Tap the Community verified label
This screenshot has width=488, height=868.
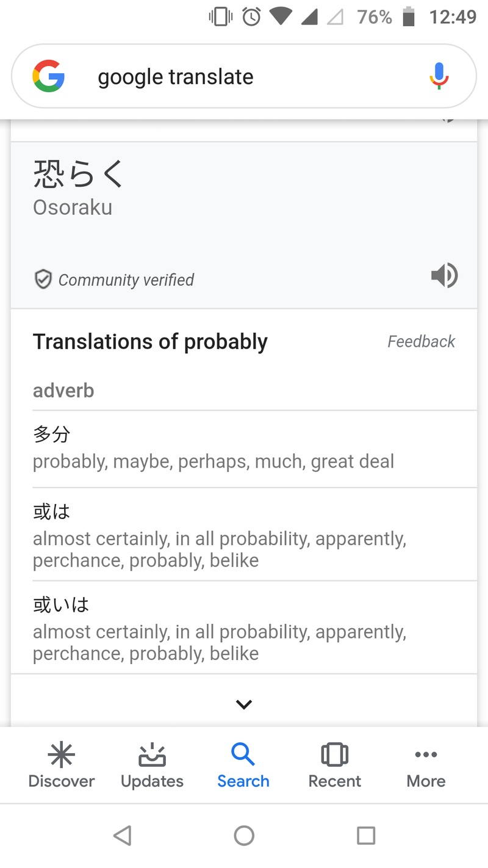[x=126, y=280]
